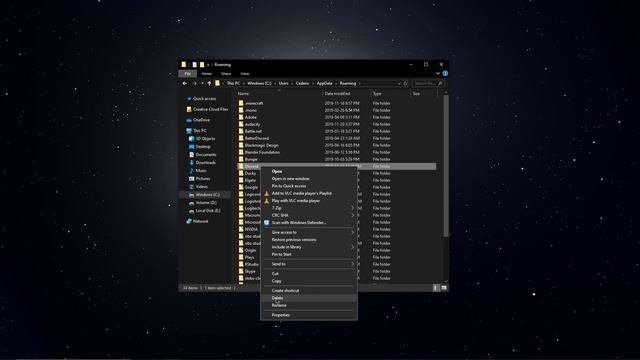Click the Videos icon in sidebar

click(x=191, y=187)
